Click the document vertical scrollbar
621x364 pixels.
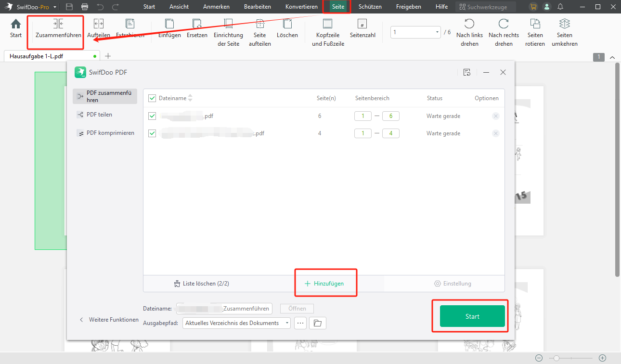tap(618, 169)
